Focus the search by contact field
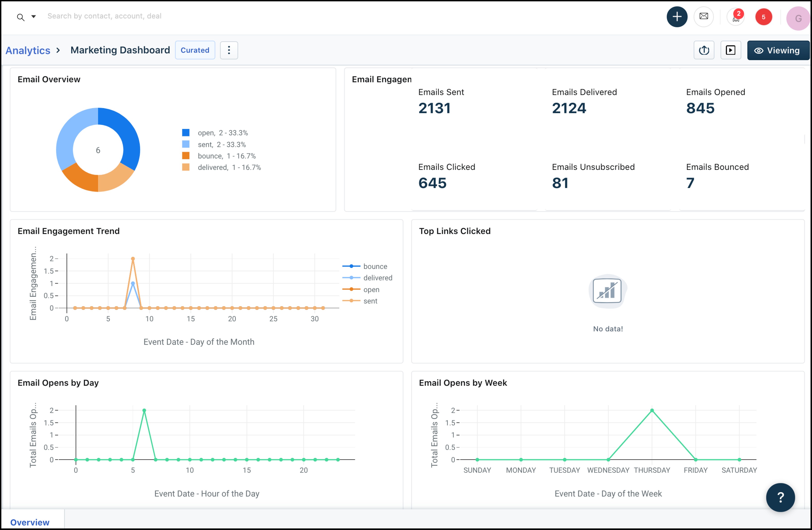The height and width of the screenshot is (530, 812). point(104,16)
